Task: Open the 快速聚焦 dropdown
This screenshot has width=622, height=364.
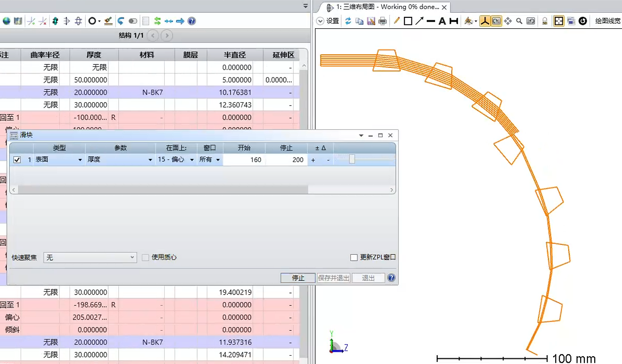Action: click(x=90, y=258)
